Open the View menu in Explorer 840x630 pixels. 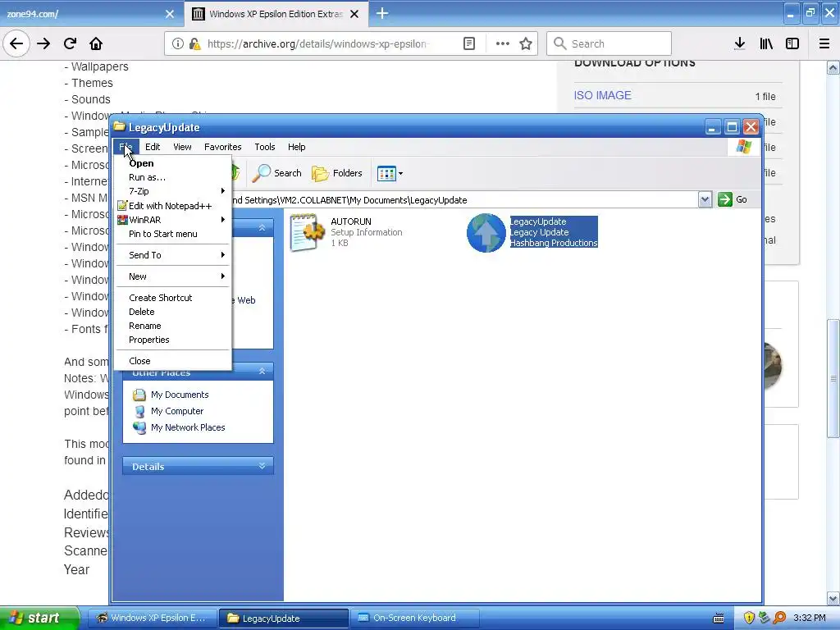pos(182,147)
